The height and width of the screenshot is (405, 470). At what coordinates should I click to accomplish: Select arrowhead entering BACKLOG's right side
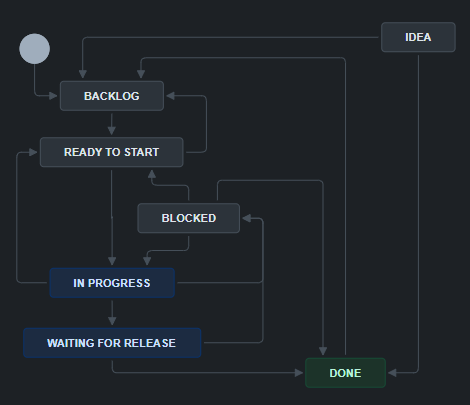[x=170, y=96]
